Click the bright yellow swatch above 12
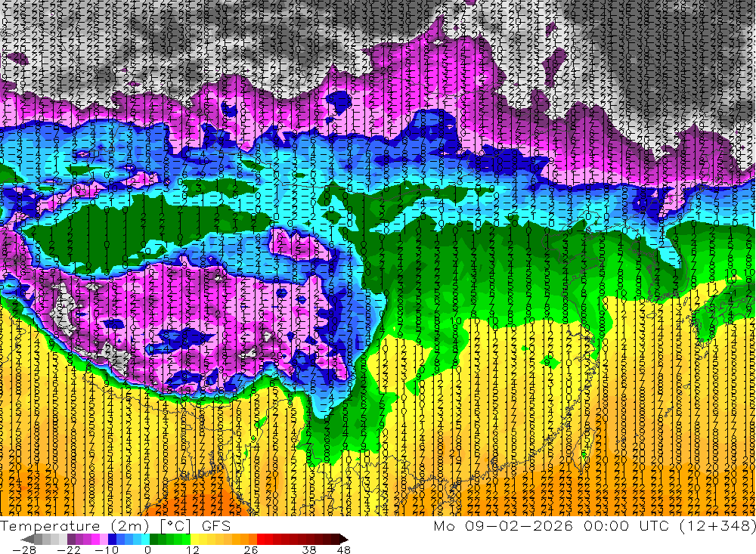 point(195,539)
